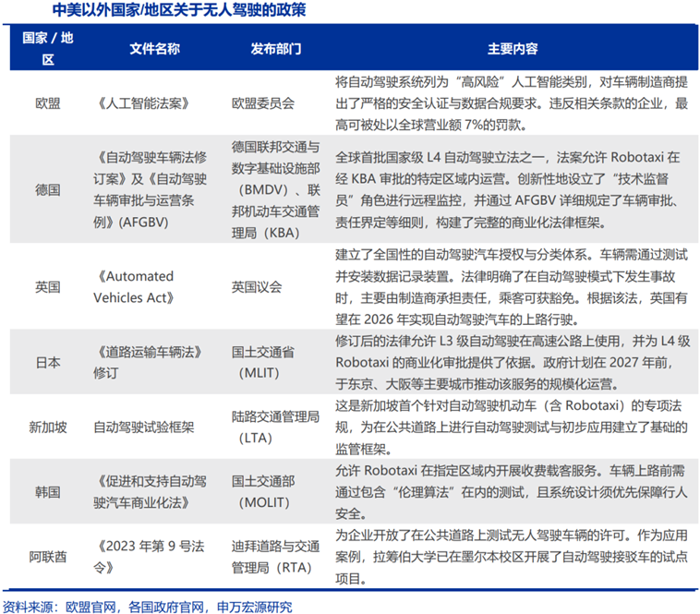Viewport: 700px width, 614px height.
Task: Click the 《2023 年第 9 号法令》 cell
Action: click(148, 556)
